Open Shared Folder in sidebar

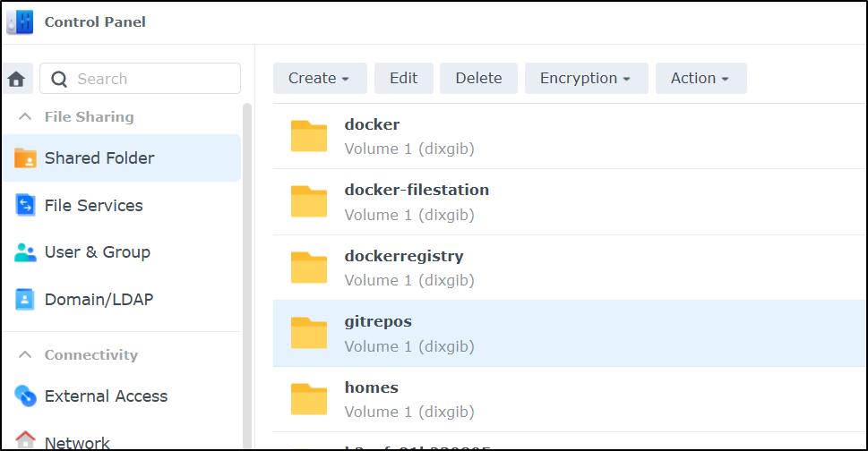pyautogui.click(x=122, y=158)
